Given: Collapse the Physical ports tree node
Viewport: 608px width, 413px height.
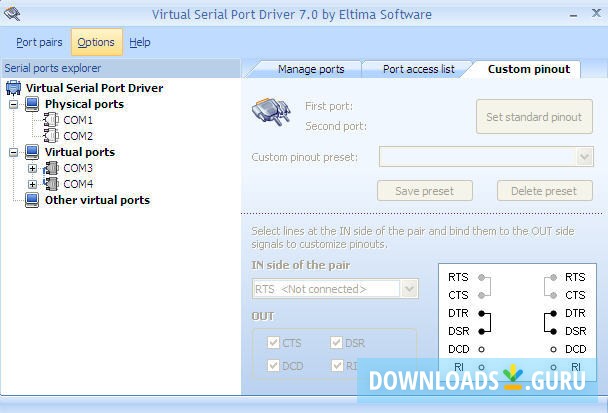Looking at the screenshot, I should click(x=14, y=104).
